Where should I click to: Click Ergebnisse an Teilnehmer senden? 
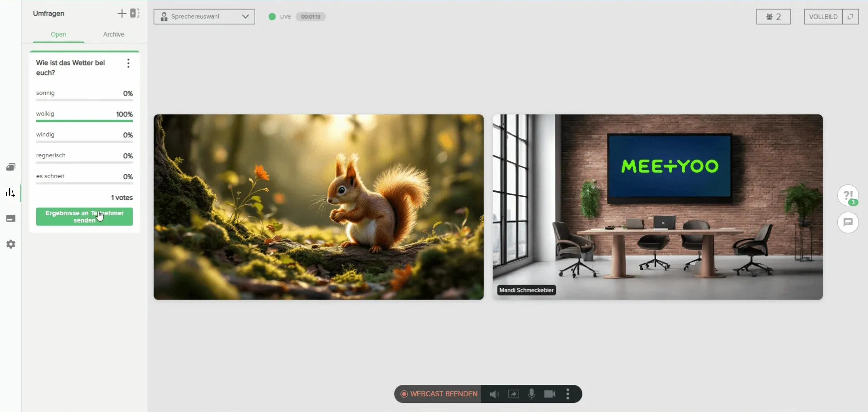84,217
